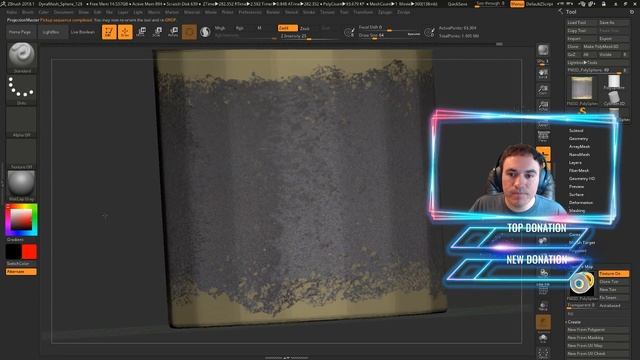The height and width of the screenshot is (360, 640).
Task: Select the Move transform tool
Action: pyautogui.click(x=141, y=32)
